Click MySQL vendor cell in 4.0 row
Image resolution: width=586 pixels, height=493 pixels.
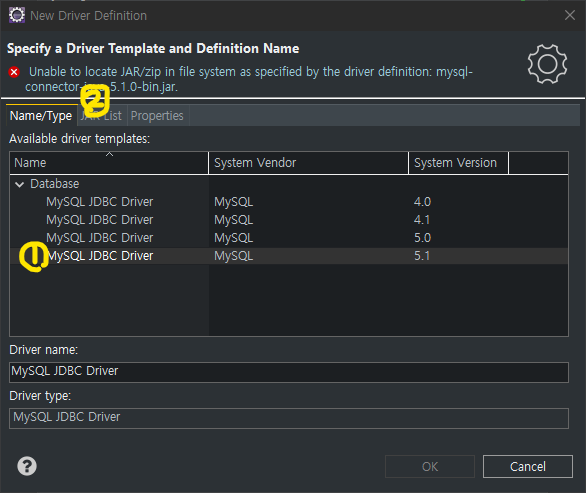tap(234, 202)
